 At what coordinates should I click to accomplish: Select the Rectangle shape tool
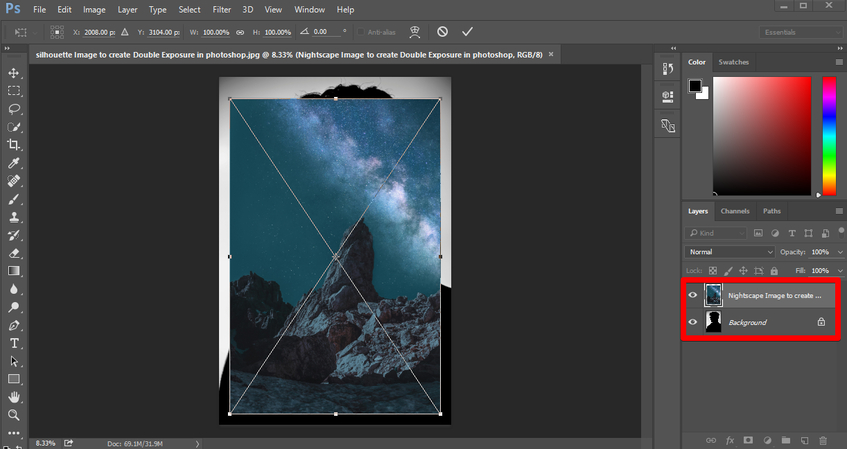14,379
